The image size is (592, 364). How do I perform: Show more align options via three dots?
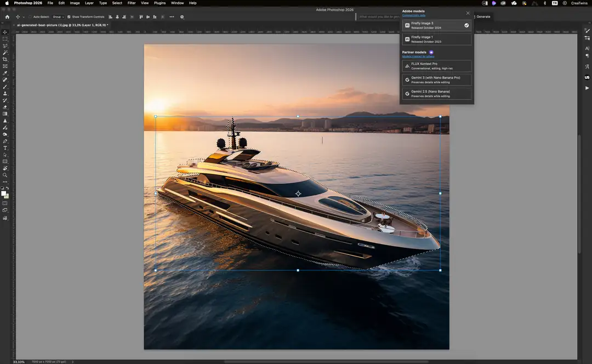click(172, 17)
